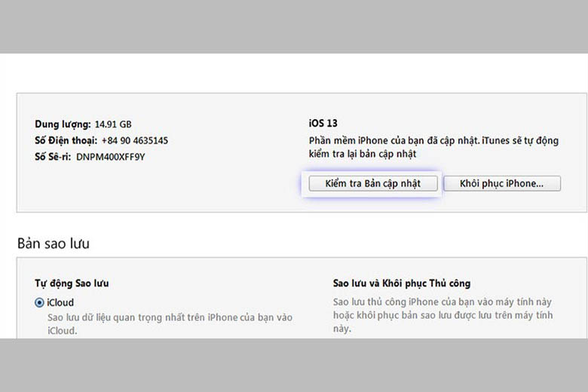This screenshot has width=588, height=392.
Task: Click manual backup description 'Sao lưu thủ công iPhone'
Action: 443,315
